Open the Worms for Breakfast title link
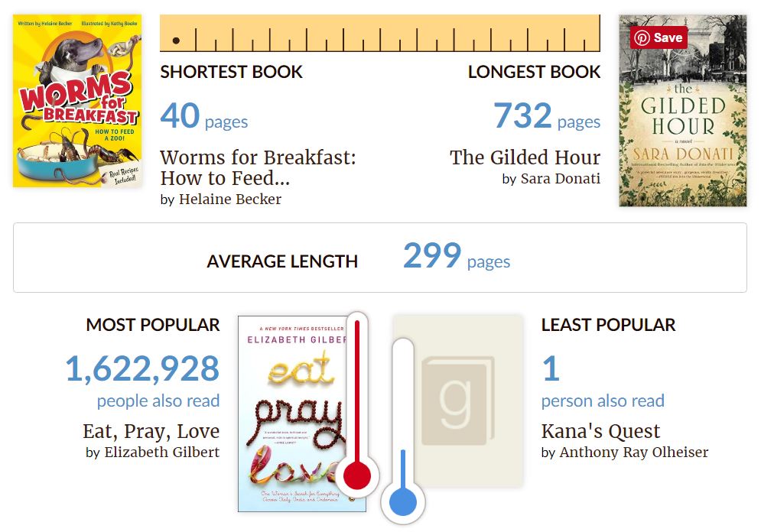774x532 pixels. point(258,168)
